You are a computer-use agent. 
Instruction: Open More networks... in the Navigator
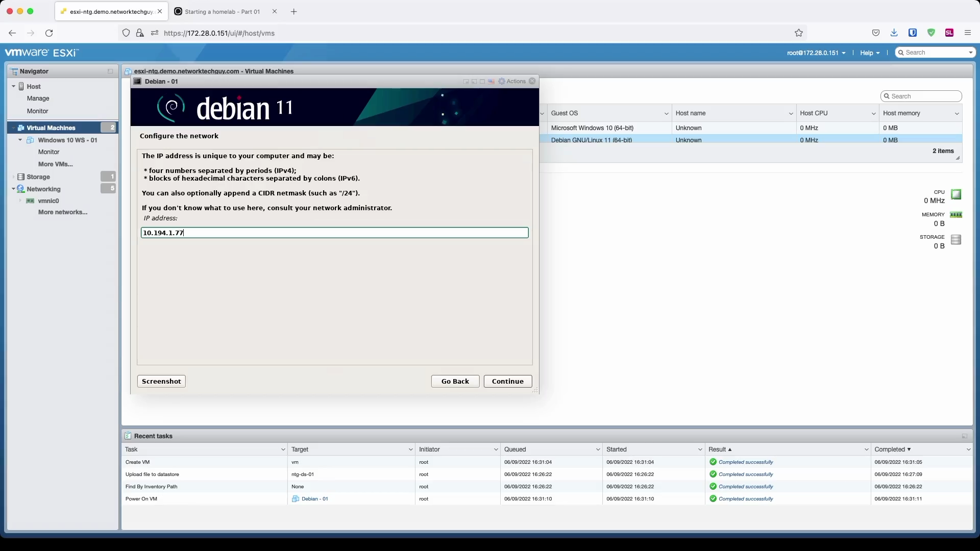click(63, 212)
